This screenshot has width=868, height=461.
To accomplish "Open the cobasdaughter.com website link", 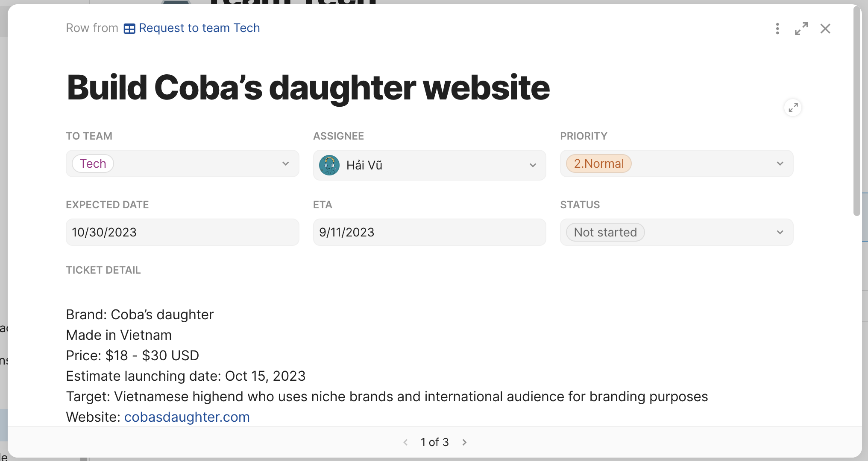I will pos(187,417).
